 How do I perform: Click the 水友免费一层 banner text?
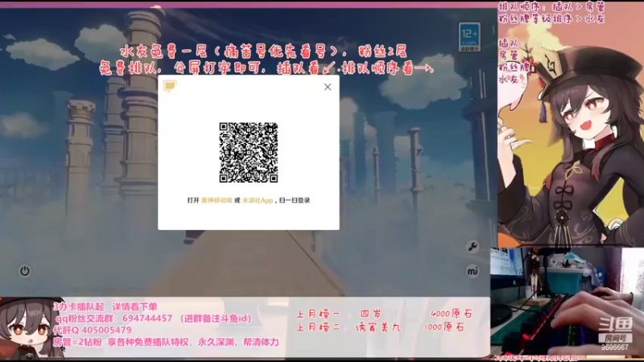263,51
